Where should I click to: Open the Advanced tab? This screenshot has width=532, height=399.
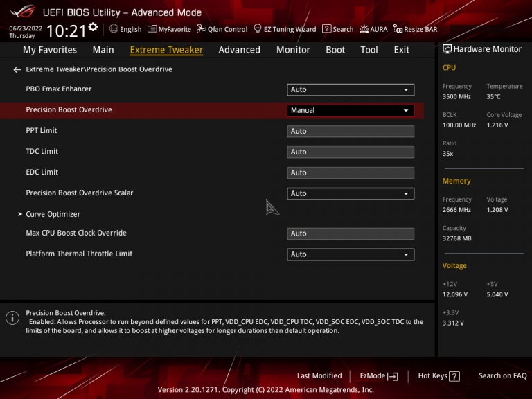(x=239, y=50)
